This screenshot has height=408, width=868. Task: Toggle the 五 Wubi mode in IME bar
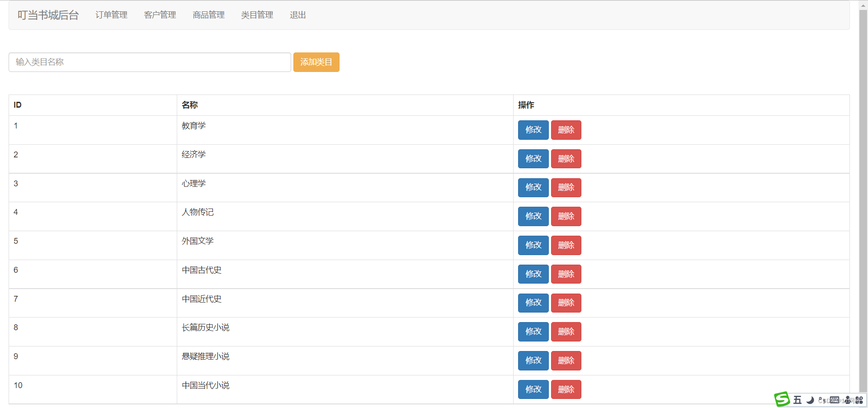(x=797, y=400)
